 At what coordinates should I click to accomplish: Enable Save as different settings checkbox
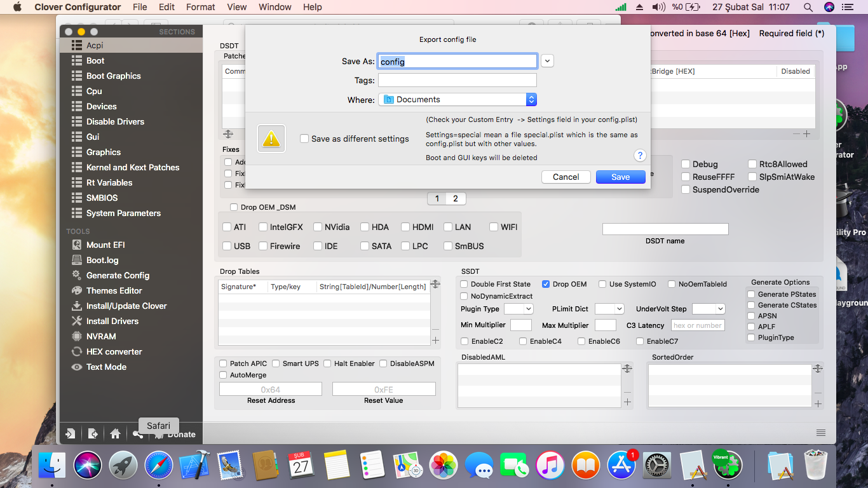pos(304,139)
